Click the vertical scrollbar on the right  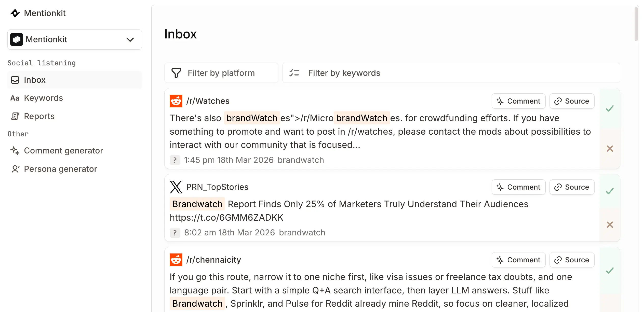click(x=636, y=24)
